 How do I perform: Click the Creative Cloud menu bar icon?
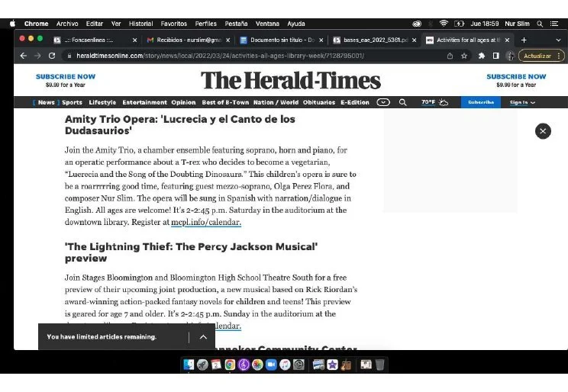coord(417,24)
